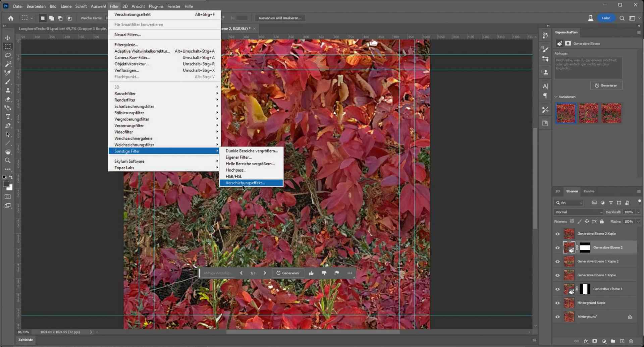This screenshot has width=644, height=347.
Task: Open the Normal blend mode dropdown
Action: tap(579, 212)
